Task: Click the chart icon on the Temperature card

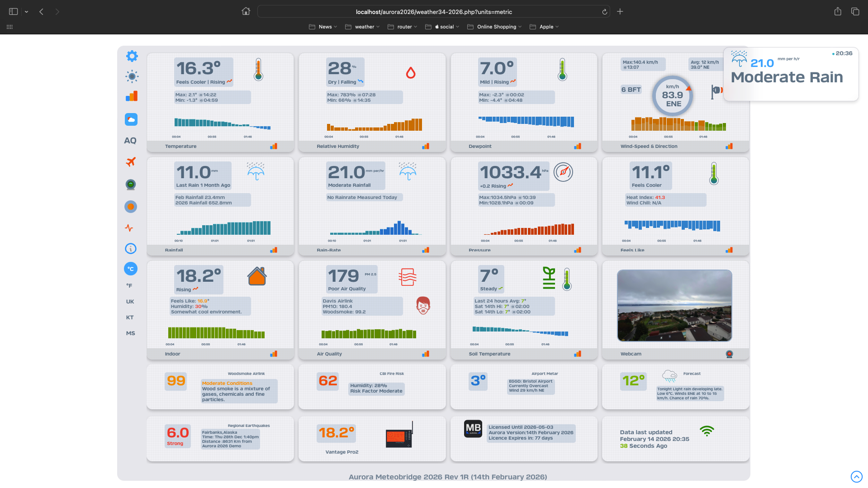Action: tap(274, 146)
